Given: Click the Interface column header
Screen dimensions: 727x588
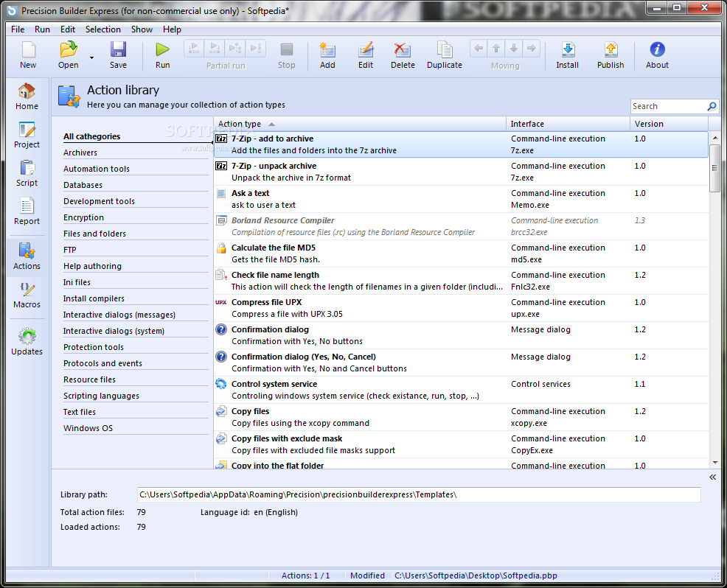Looking at the screenshot, I should click(x=568, y=124).
